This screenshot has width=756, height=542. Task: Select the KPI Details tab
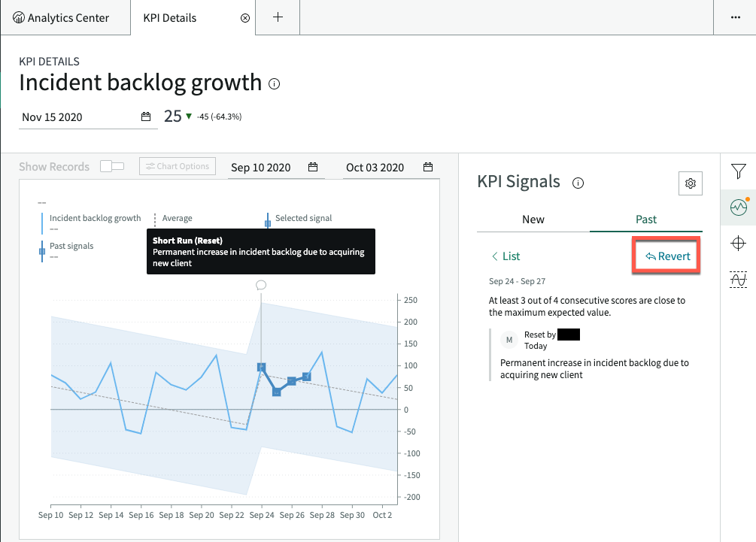[x=170, y=18]
